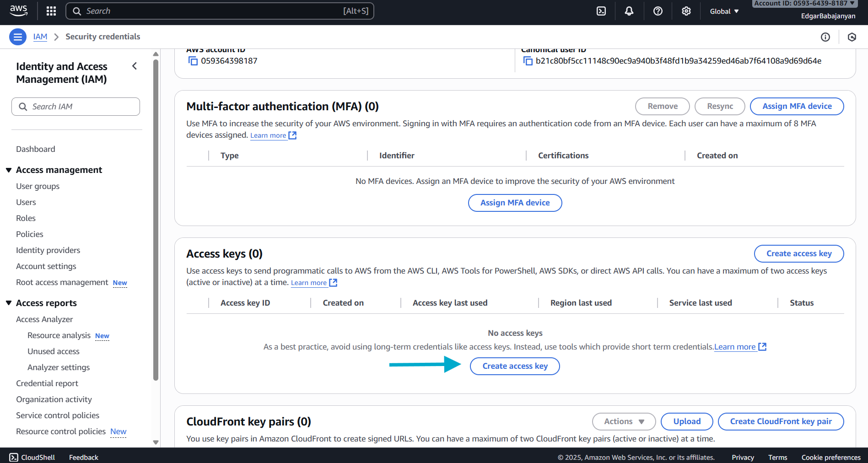The image size is (868, 463).
Task: Toggle the hamburger navigation menu
Action: pos(17,37)
